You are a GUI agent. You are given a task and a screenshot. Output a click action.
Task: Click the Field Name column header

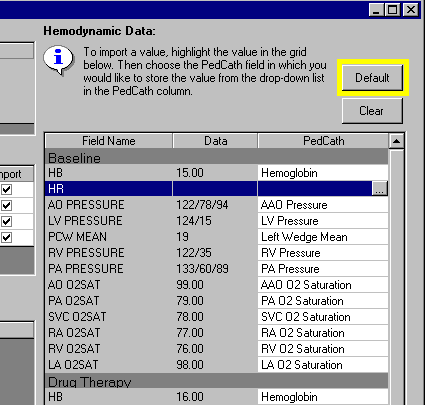(109, 141)
